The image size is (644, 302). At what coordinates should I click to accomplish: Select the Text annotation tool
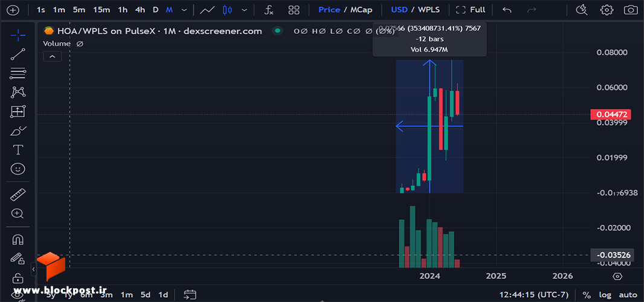coord(18,150)
